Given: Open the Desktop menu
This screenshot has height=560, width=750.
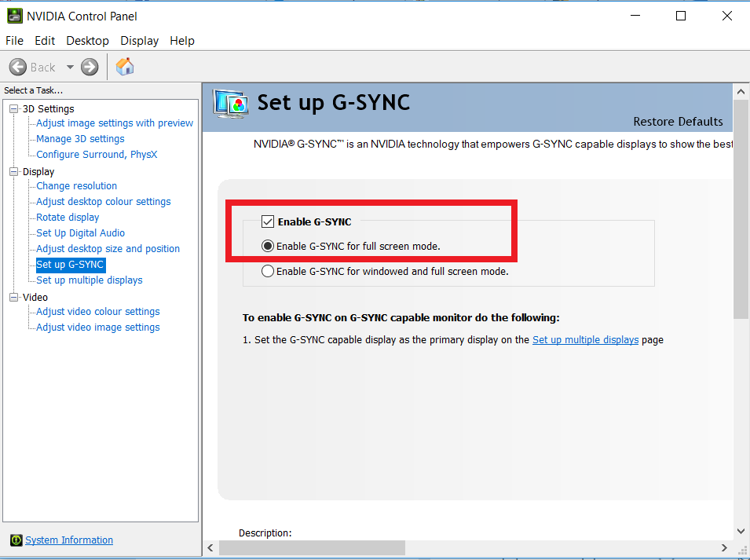Looking at the screenshot, I should [x=87, y=41].
